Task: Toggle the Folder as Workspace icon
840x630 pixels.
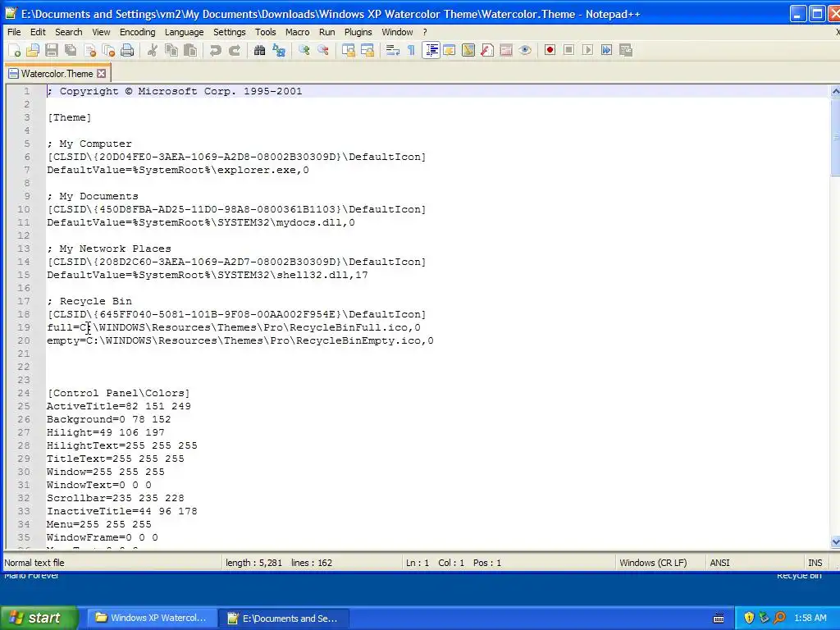Action: click(x=505, y=50)
